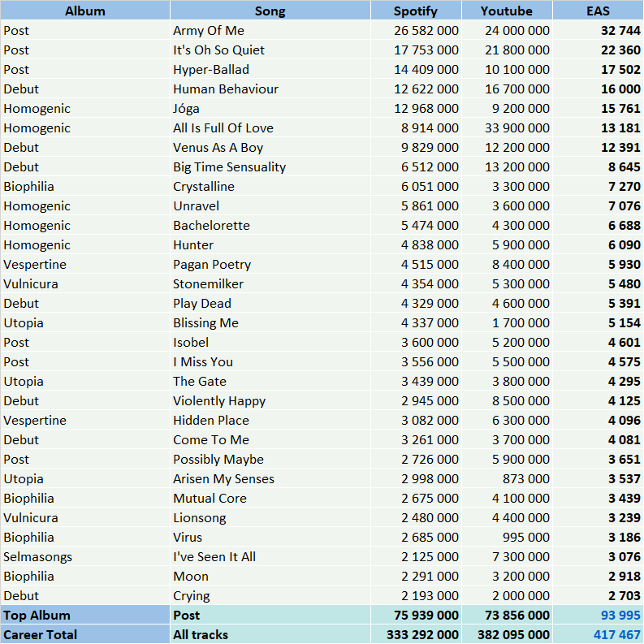This screenshot has width=644, height=644.
Task: Select the Blissing Me song cell
Action: [270, 323]
